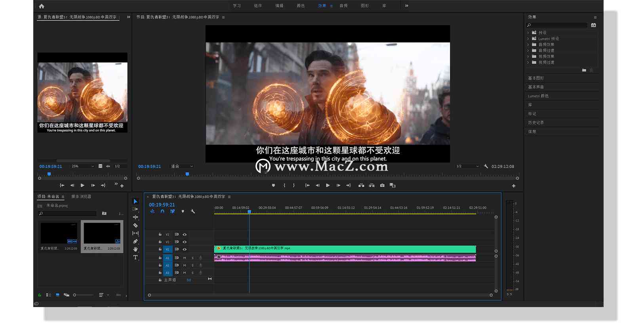Toggle insert sequences as nests
The height and width of the screenshot is (332, 644).
point(152,211)
